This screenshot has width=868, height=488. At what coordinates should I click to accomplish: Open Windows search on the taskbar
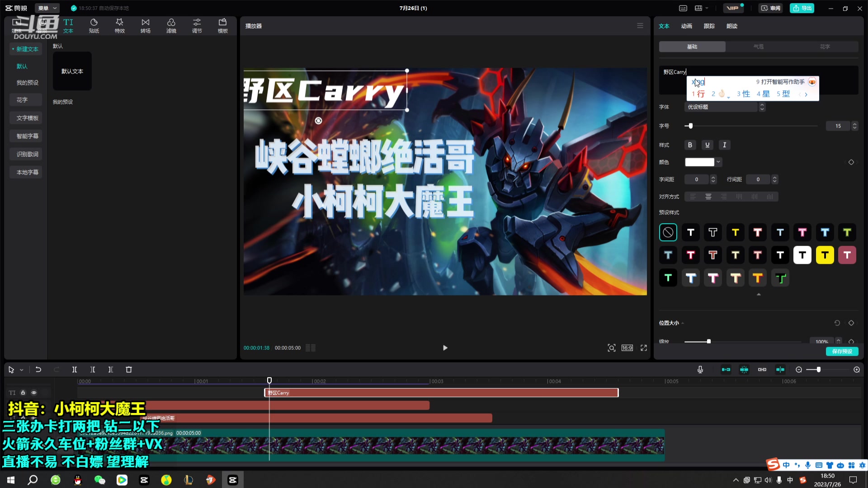click(x=33, y=480)
